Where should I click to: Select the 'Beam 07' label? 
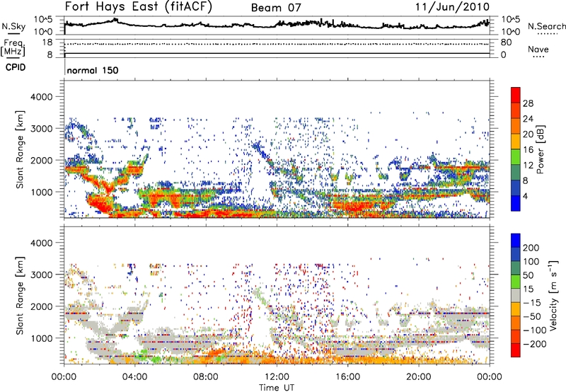click(276, 8)
